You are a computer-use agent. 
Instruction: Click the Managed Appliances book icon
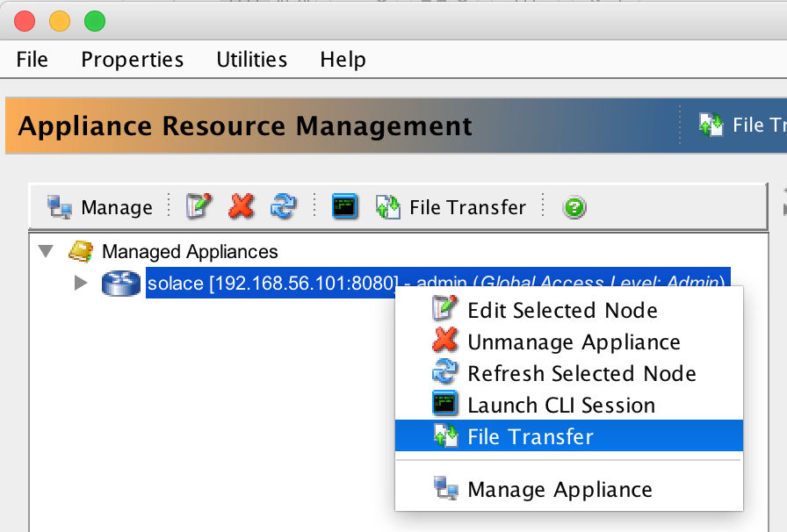coord(80,251)
